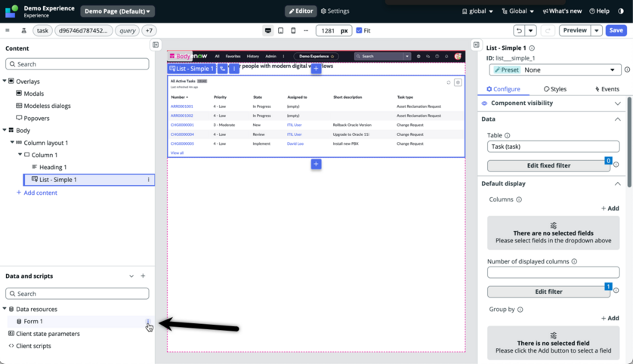Switch to the Editor view
Viewport: 633px width, 364px height.
[x=301, y=11]
